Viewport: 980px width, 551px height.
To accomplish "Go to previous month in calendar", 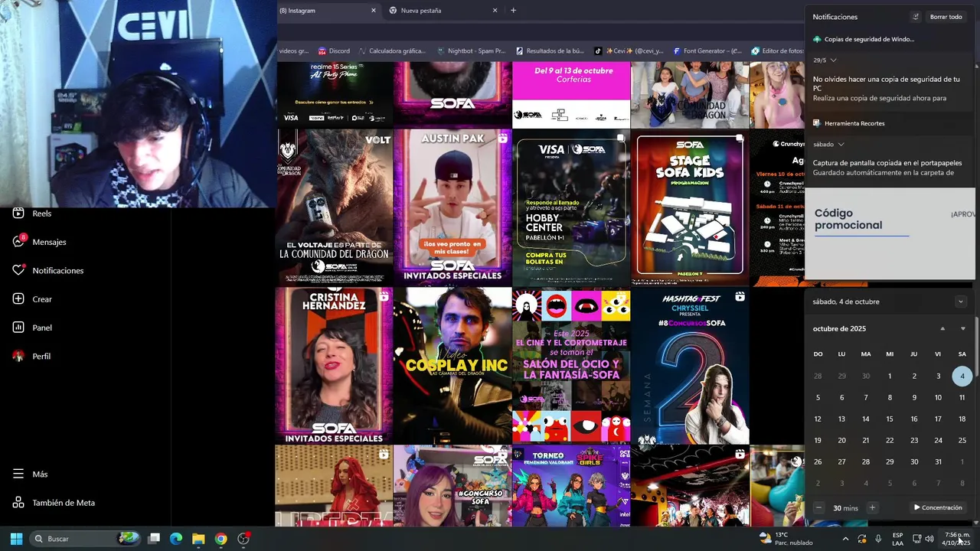I will 942,328.
